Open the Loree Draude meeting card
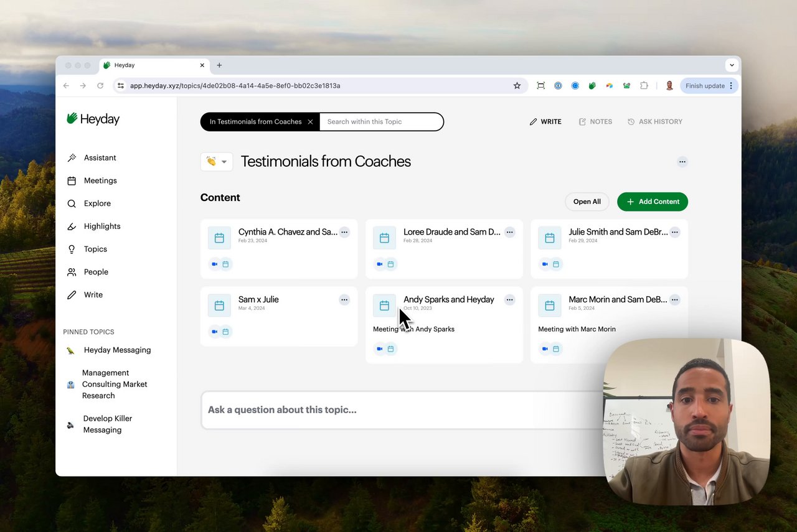The image size is (797, 532). click(x=444, y=249)
